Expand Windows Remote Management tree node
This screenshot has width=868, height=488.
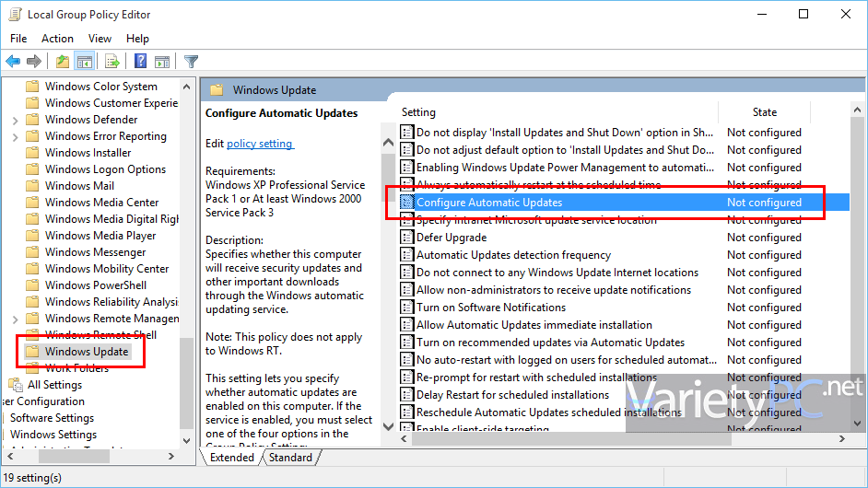point(15,319)
